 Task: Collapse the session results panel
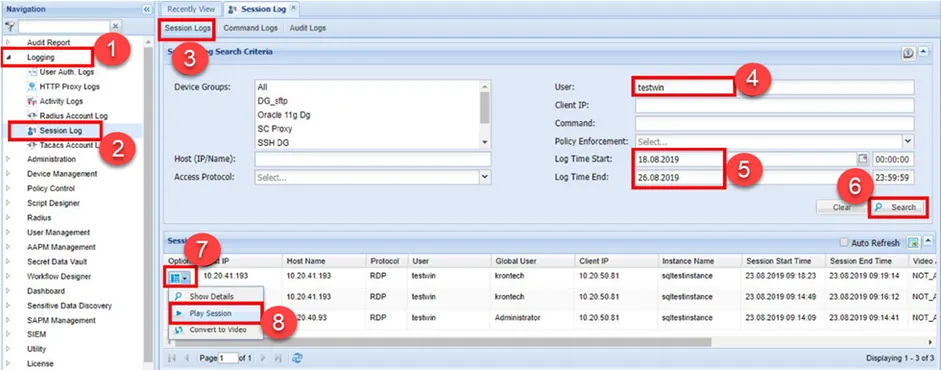928,242
